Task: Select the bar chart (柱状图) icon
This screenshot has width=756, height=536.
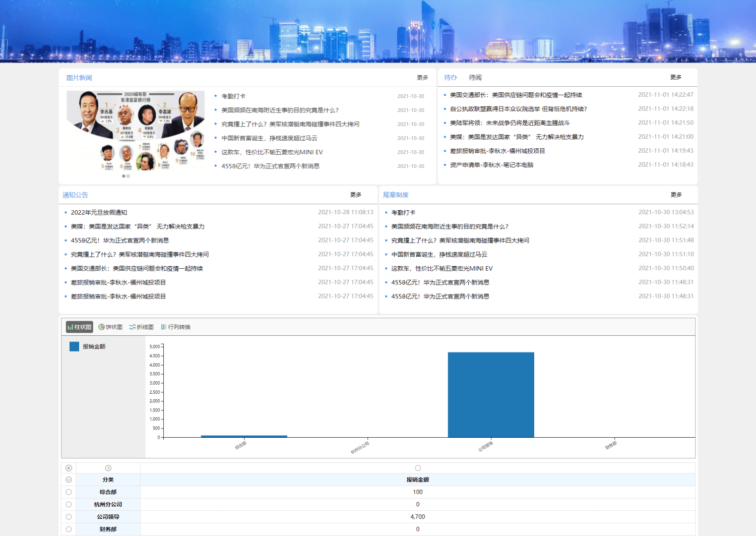Action: (78, 327)
